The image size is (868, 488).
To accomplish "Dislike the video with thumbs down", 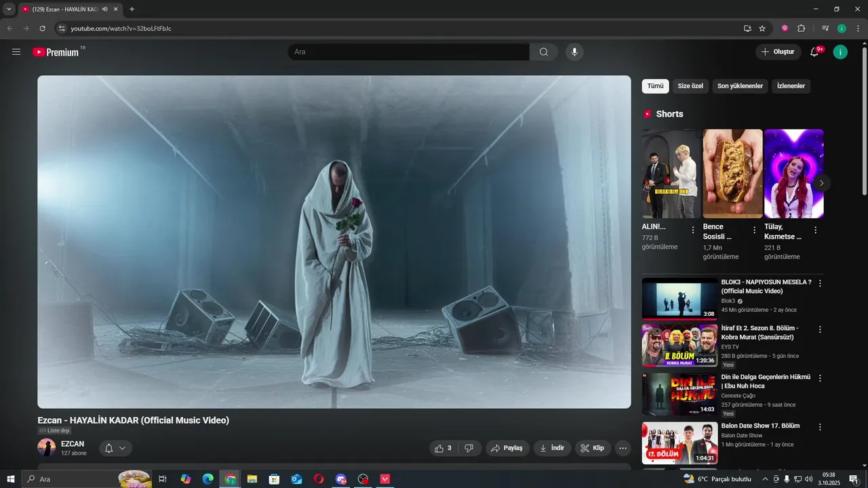I will (469, 448).
